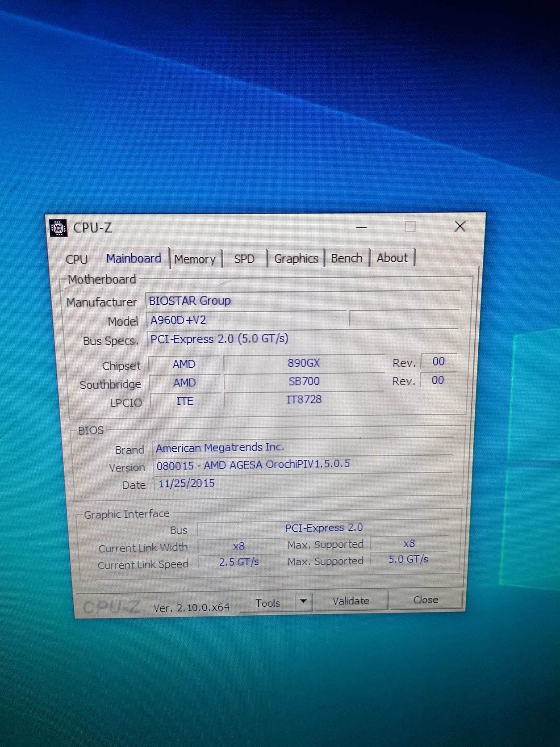Click the SB700 southbridge value
This screenshot has height=747, width=560.
coord(304,382)
